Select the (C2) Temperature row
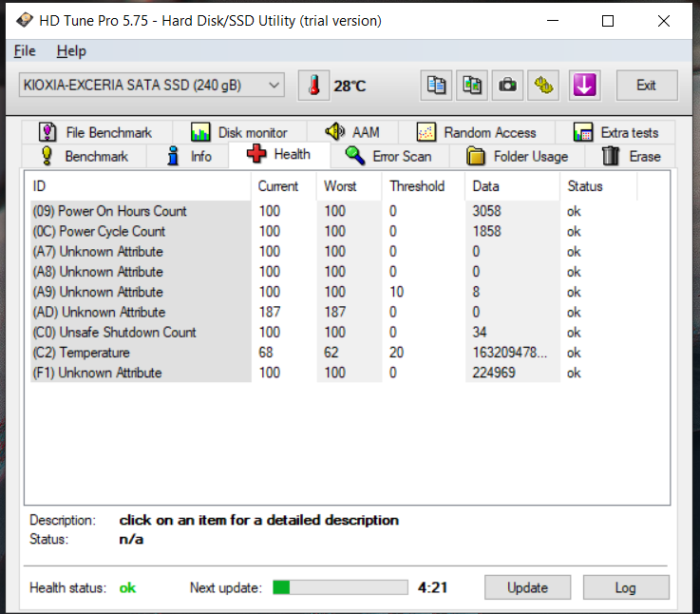Screen dimensions: 700x614 [333, 352]
